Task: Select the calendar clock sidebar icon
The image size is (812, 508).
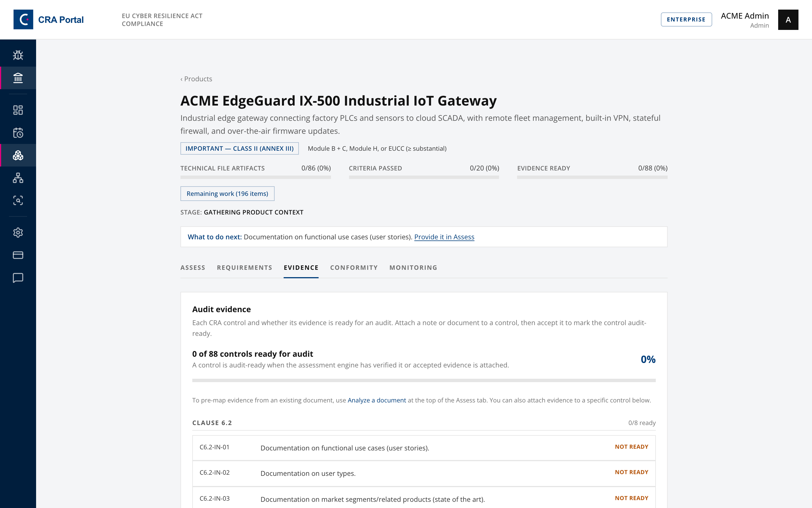Action: 18,133
